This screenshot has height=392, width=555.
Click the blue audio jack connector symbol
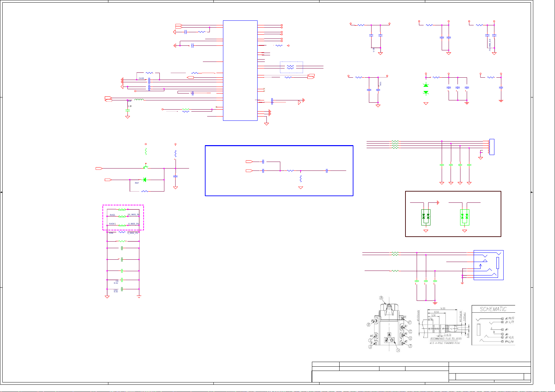(x=488, y=265)
